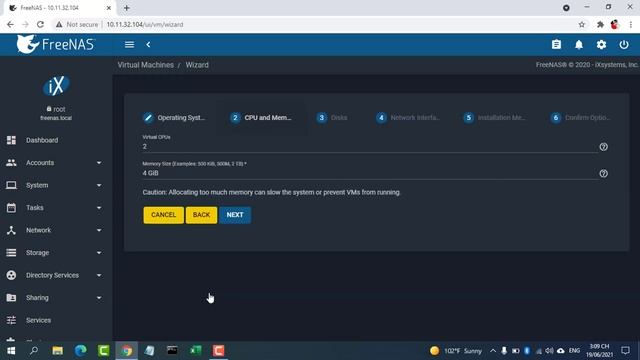Go back in the browser
Screen dimensions: 640x360
10,24
